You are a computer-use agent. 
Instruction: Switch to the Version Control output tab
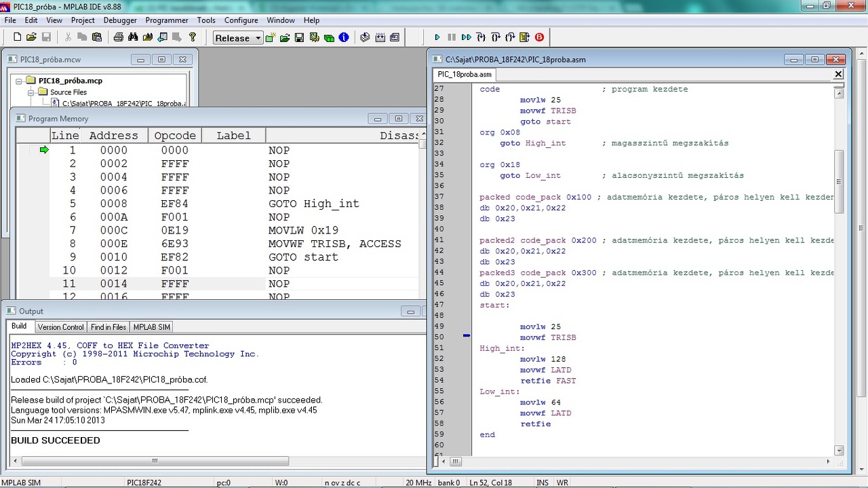click(61, 327)
